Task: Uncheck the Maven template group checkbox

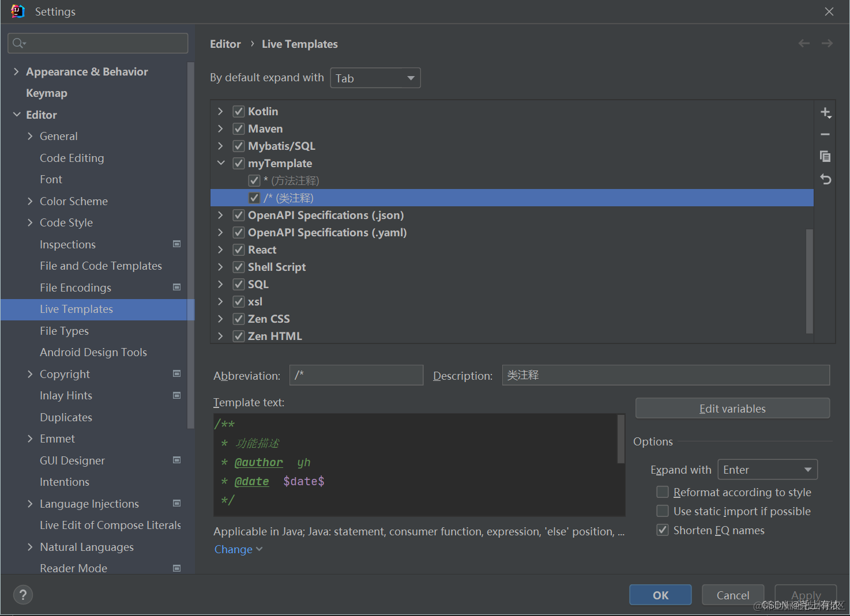Action: [x=239, y=129]
